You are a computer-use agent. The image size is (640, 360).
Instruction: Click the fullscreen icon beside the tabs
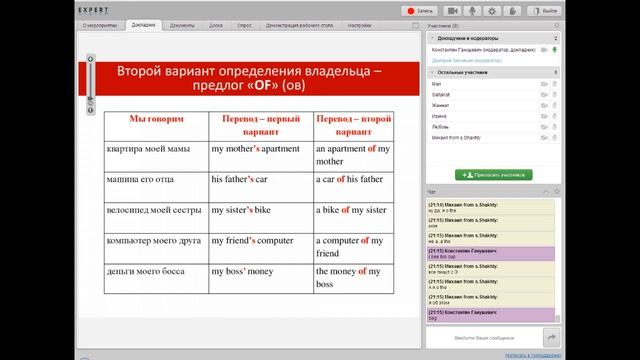click(416, 25)
